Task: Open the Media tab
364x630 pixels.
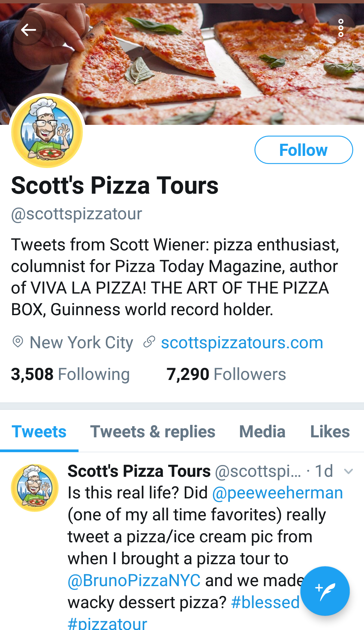Action: 262,432
